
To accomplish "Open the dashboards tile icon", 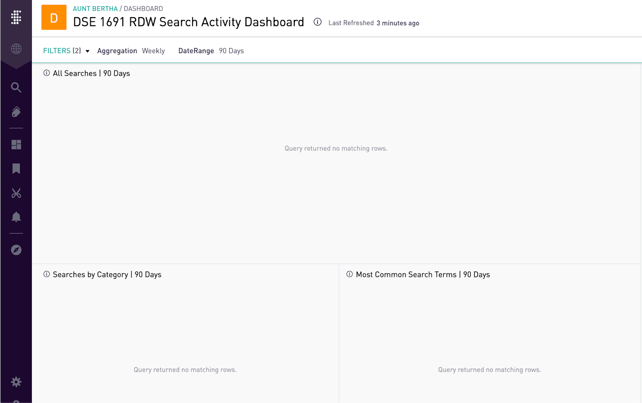I will click(16, 145).
